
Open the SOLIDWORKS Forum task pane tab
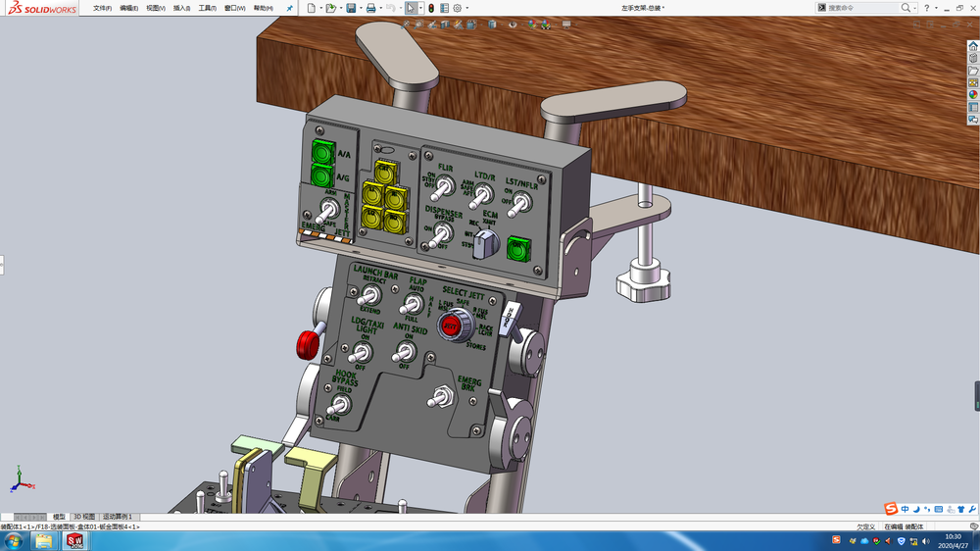973,119
